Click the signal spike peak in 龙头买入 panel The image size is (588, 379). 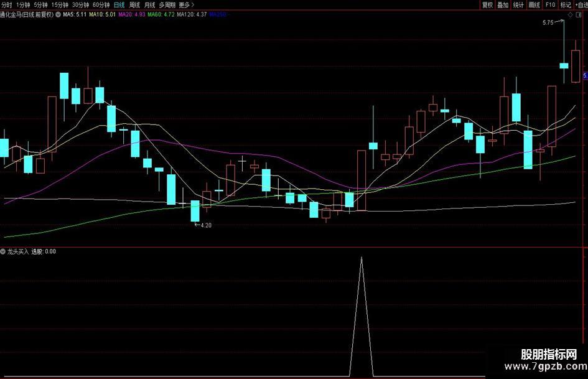362,258
